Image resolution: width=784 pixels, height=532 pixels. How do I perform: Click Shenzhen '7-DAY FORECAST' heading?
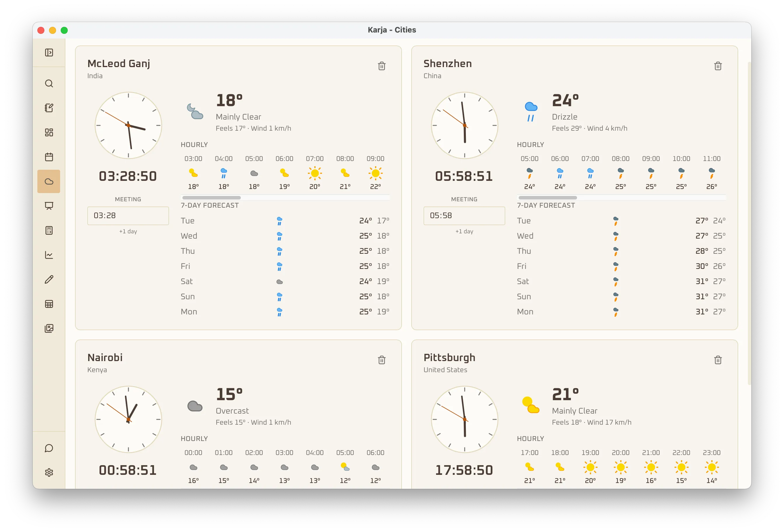[546, 205]
